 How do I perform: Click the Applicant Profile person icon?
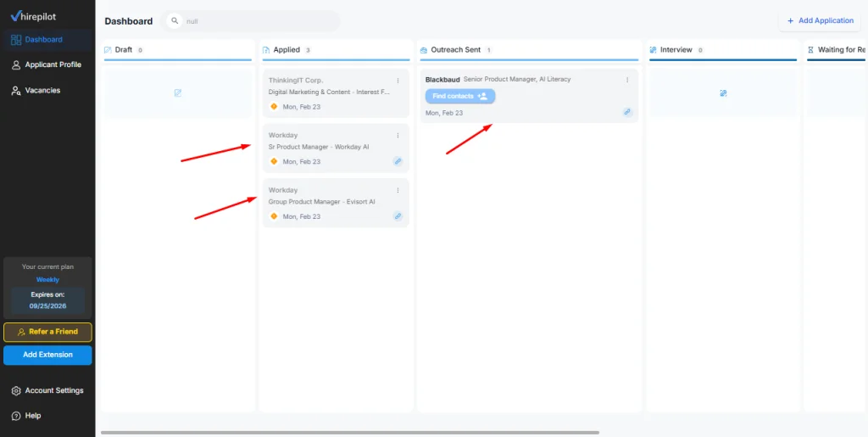tap(16, 64)
